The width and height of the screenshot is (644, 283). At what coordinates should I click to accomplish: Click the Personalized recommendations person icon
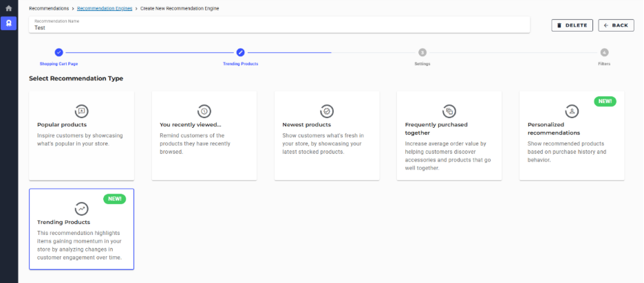pos(572,111)
